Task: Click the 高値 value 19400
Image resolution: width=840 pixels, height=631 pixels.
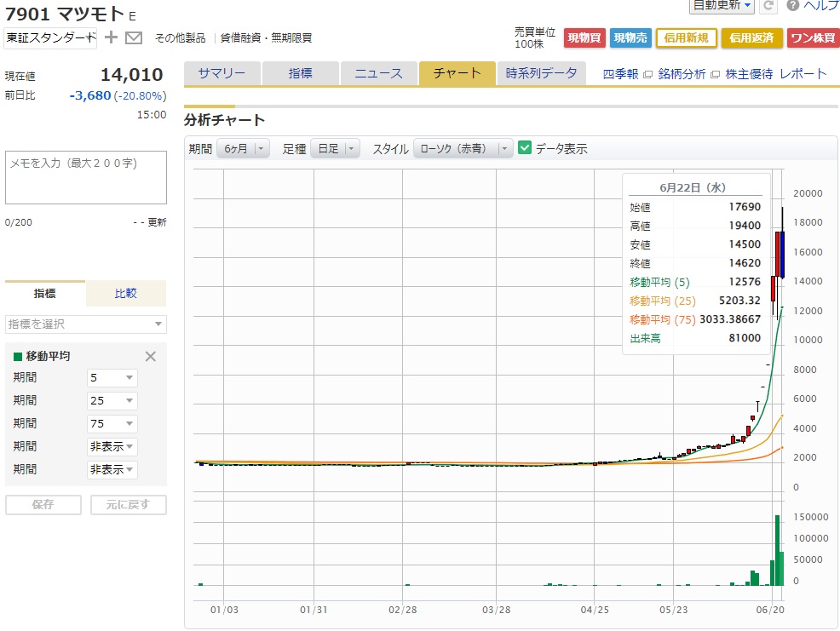Action: 745,226
